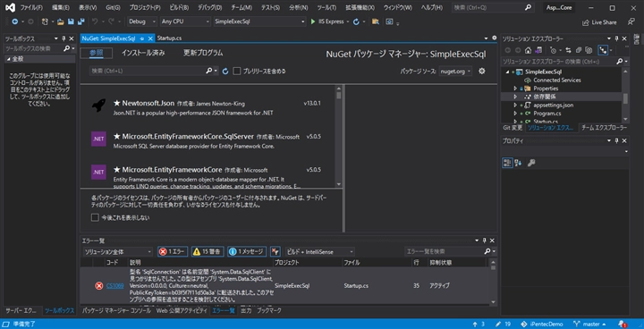Click the package list vertical scrollbar
This screenshot has width=644, height=329.
click(x=339, y=137)
